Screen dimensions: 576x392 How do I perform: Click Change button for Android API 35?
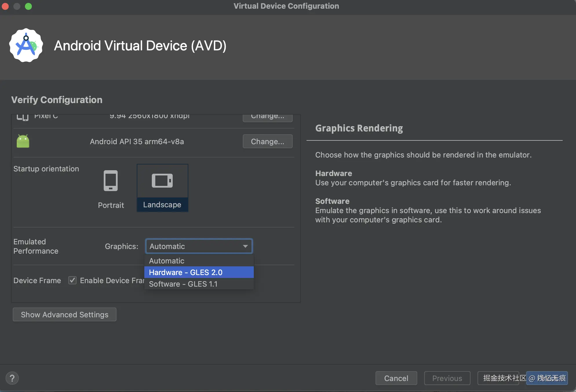pyautogui.click(x=267, y=141)
